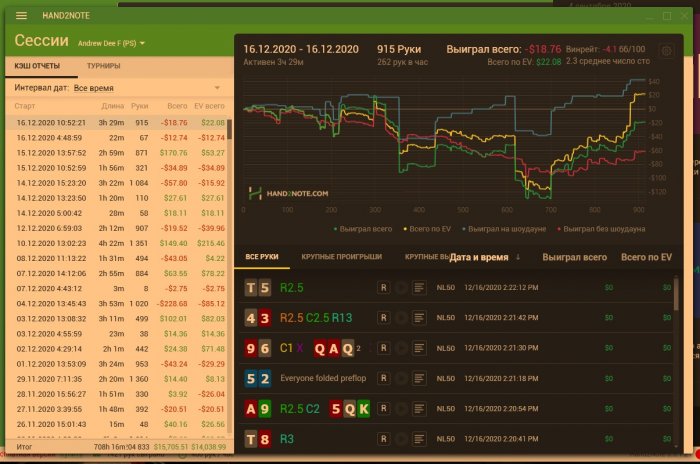Select session 15.12.2020 10:52:59
This screenshot has height=464, width=700.
pos(118,168)
